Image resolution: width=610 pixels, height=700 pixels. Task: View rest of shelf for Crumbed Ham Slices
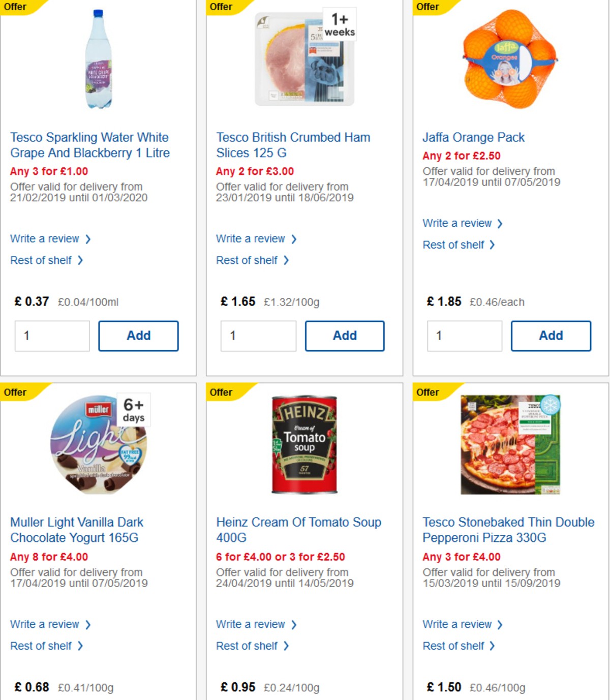tap(248, 260)
